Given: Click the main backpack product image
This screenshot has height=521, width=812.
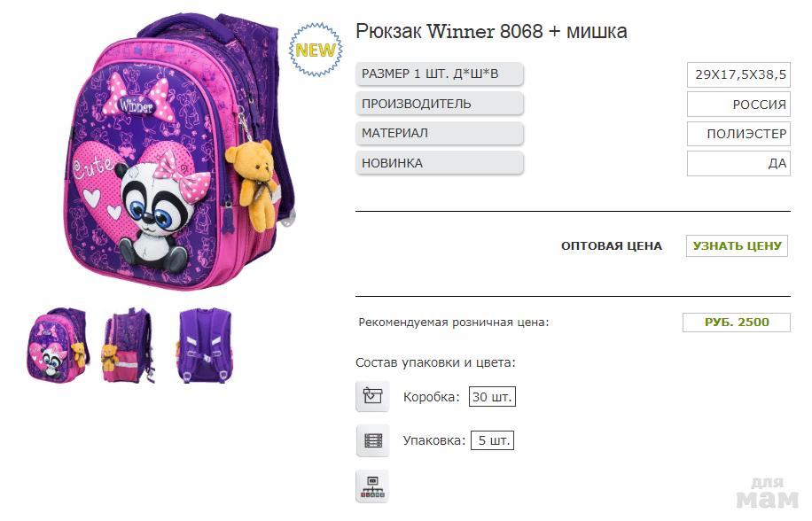Looking at the screenshot, I should 179,152.
